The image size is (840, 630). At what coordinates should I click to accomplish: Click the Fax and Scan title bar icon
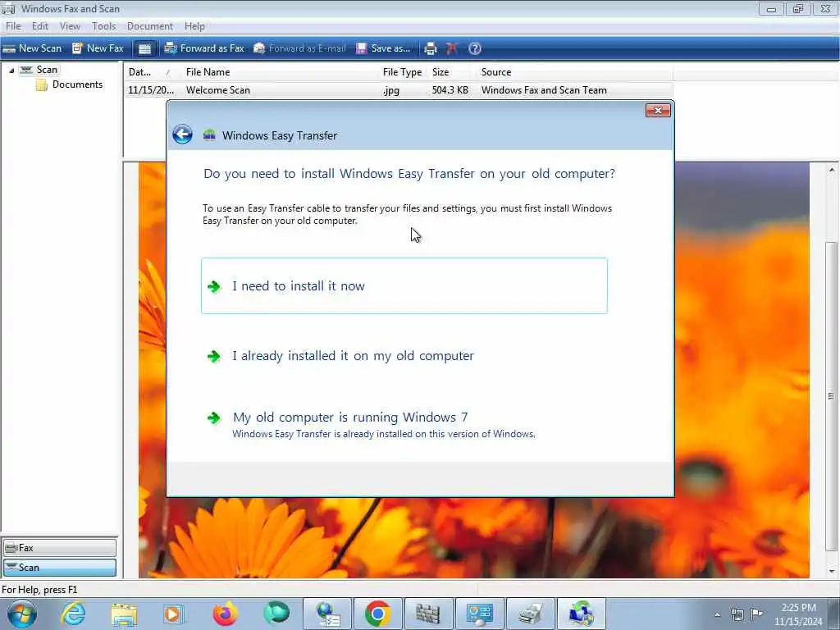[8, 8]
